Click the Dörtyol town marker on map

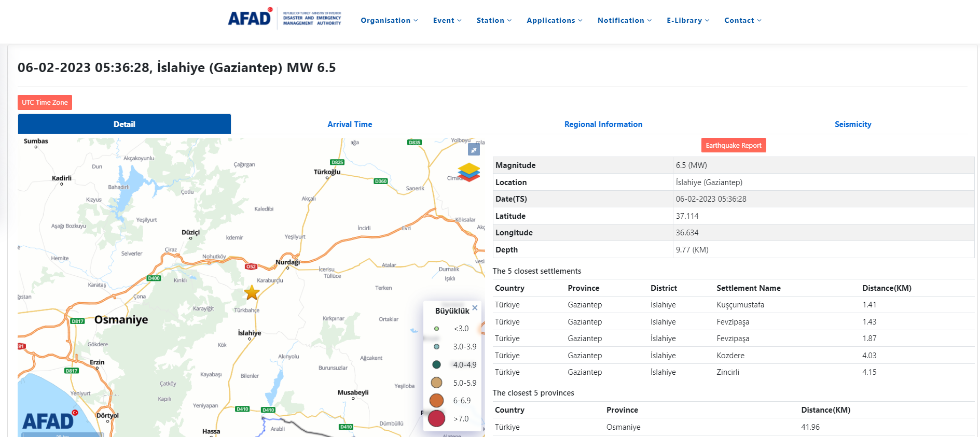coord(107,421)
